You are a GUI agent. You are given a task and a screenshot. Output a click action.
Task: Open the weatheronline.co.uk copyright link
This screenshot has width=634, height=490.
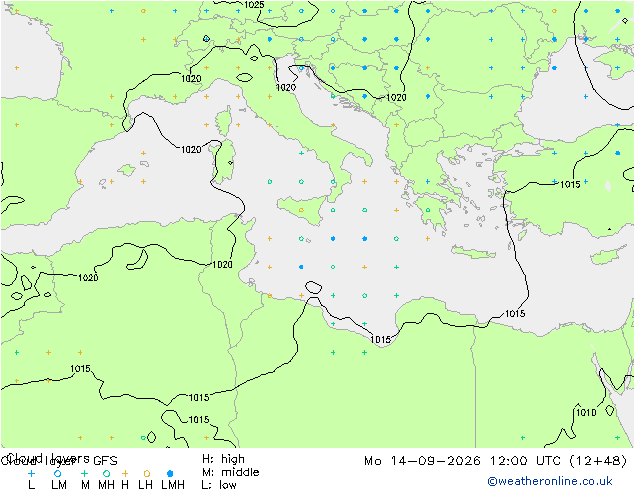tap(550, 481)
